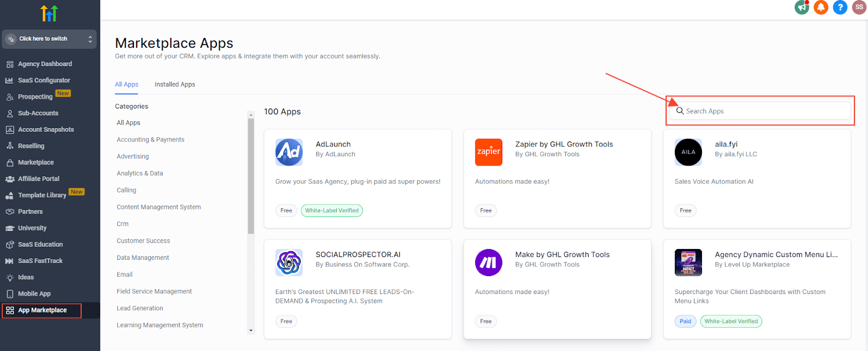Open the Make by GHL app logo
Image resolution: width=868 pixels, height=351 pixels.
[489, 263]
